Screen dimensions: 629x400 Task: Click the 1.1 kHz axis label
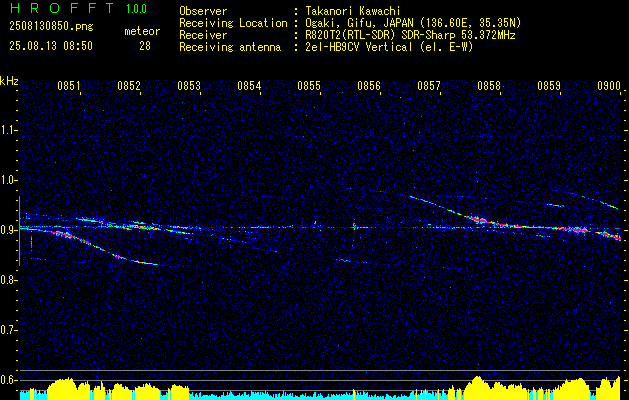click(x=8, y=130)
